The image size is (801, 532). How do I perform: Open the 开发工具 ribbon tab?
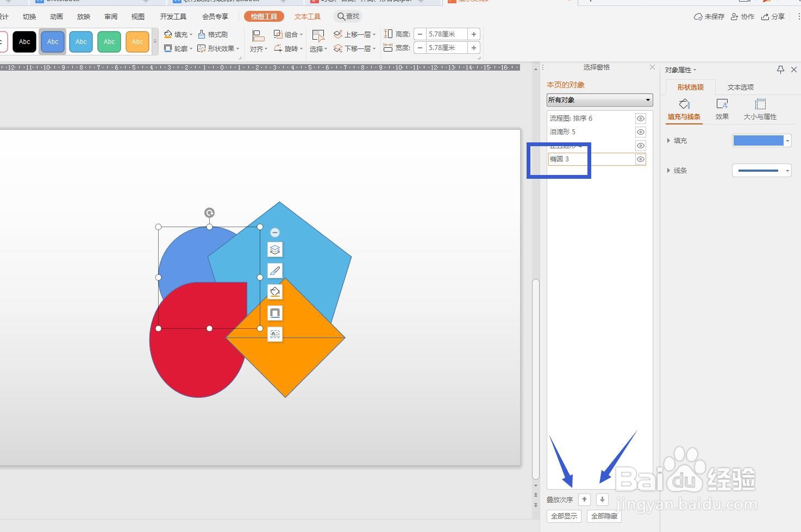coord(173,17)
